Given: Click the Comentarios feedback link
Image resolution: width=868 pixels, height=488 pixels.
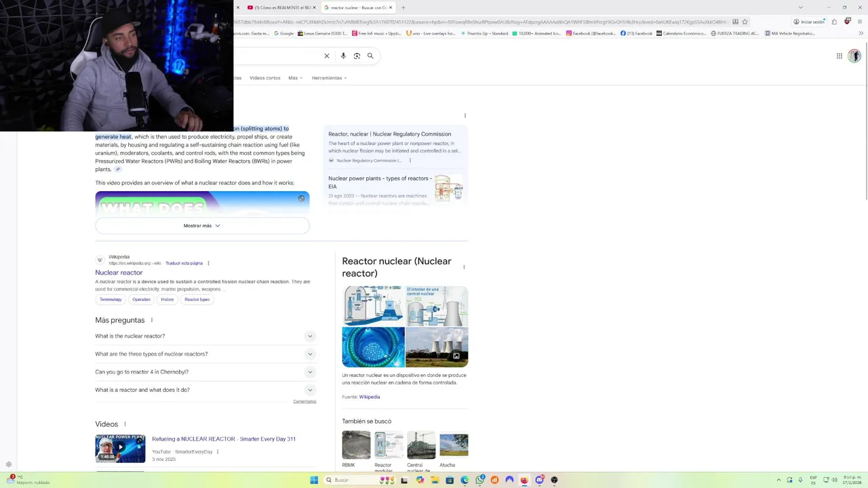Looking at the screenshot, I should click(x=304, y=402).
